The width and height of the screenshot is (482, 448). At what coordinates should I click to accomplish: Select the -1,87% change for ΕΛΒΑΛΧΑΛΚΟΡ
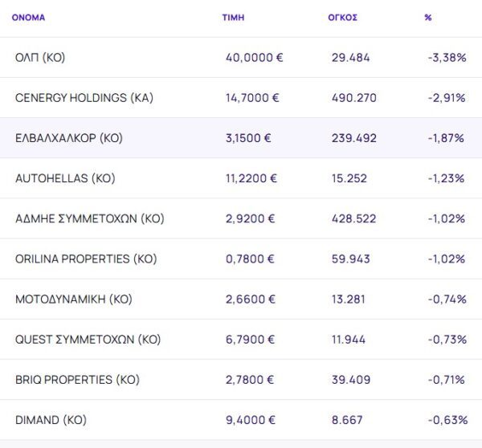(446, 138)
